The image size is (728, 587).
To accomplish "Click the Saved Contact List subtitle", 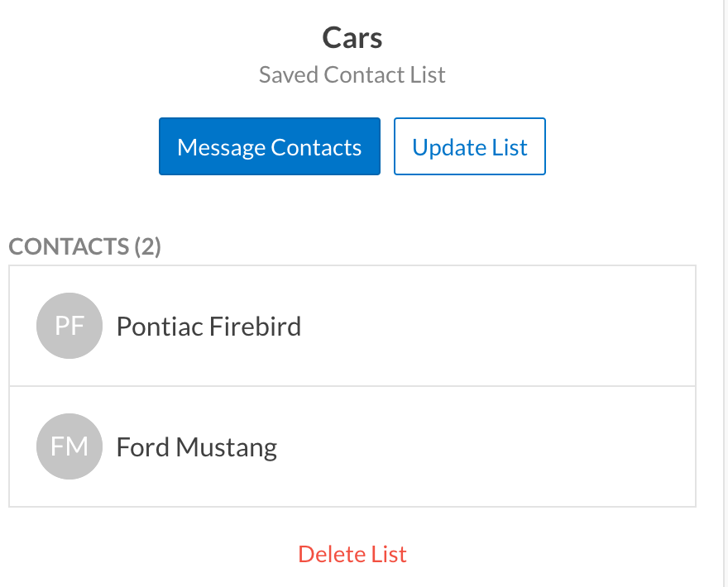I will coord(352,75).
